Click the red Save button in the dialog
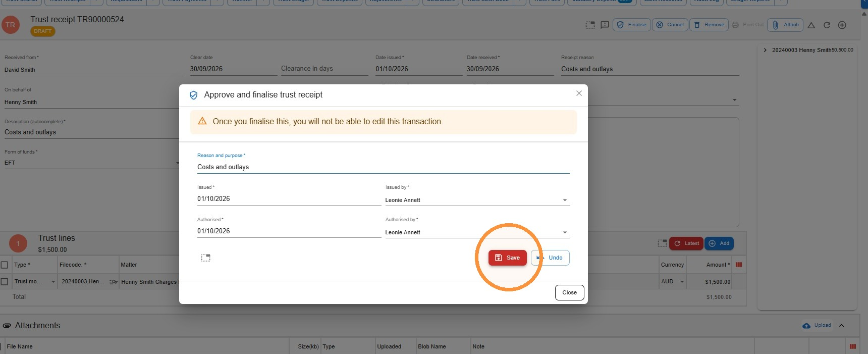Viewport: 868px width, 354px height. pyautogui.click(x=507, y=258)
